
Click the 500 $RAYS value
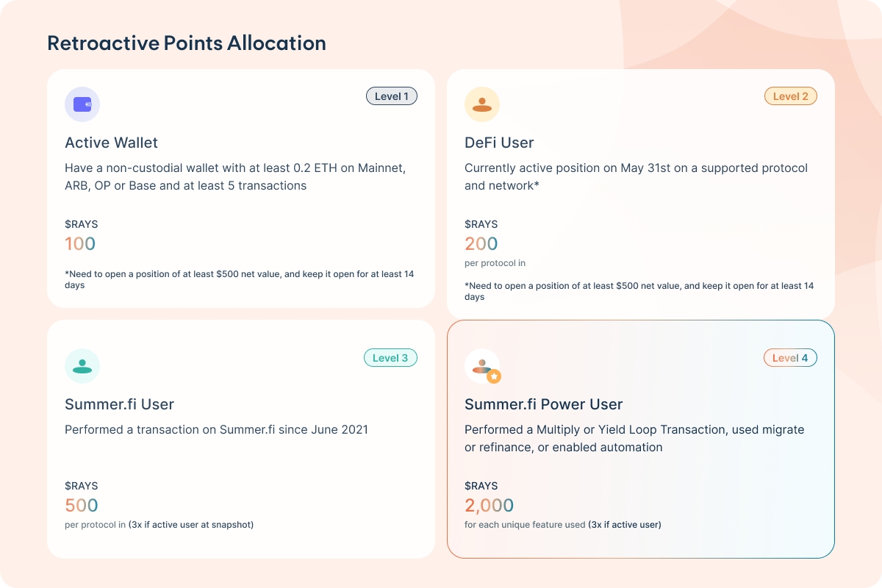click(82, 505)
